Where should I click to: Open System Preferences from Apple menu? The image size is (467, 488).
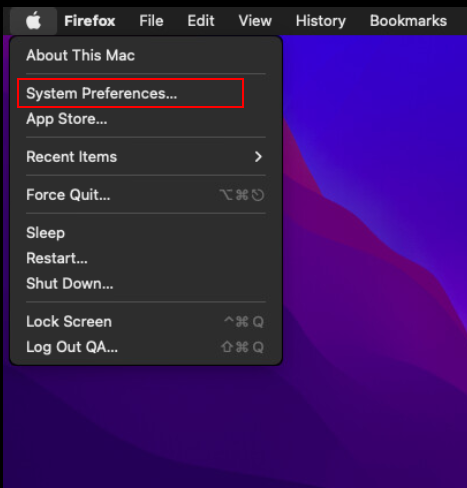click(101, 93)
